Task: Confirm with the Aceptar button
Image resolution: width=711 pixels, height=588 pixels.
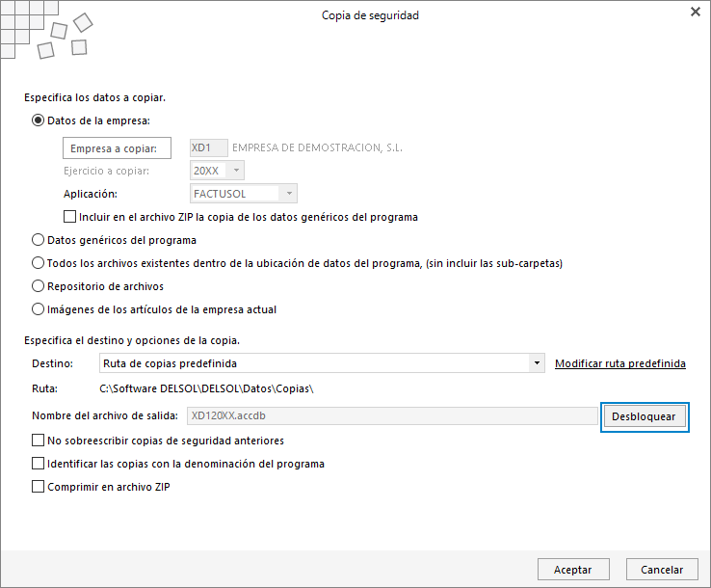Action: pyautogui.click(x=573, y=570)
